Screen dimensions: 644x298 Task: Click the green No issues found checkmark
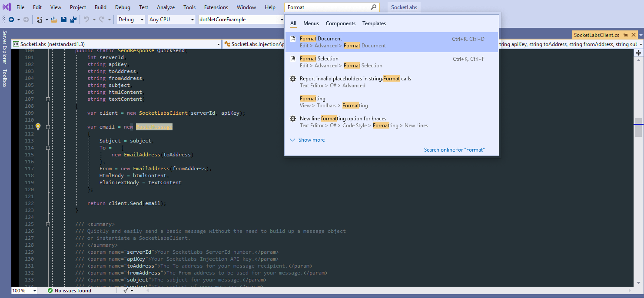(50, 291)
